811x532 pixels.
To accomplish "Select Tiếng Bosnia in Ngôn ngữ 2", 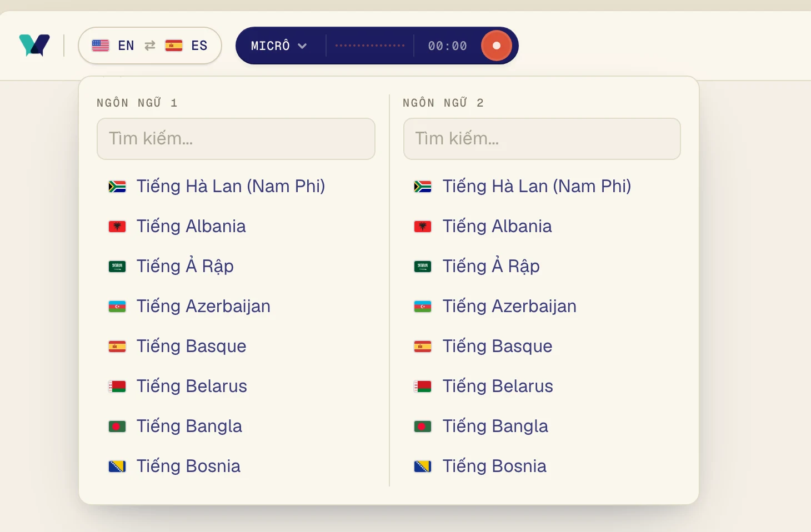I will click(542, 466).
